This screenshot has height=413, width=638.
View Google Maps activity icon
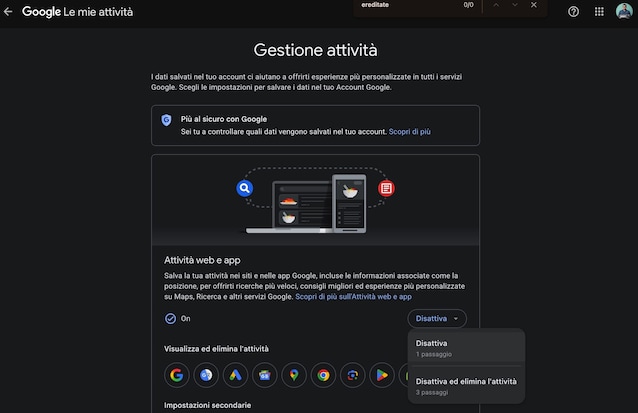click(x=294, y=375)
